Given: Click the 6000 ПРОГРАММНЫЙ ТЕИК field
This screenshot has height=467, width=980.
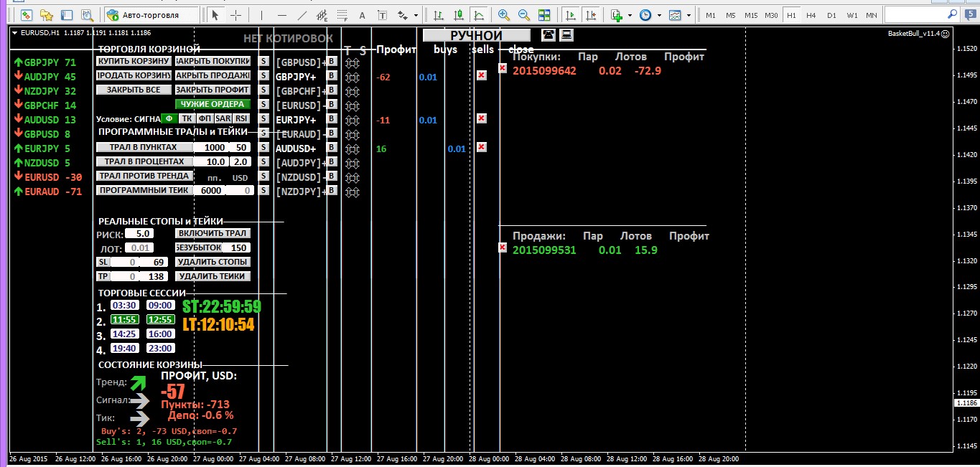Looking at the screenshot, I should pyautogui.click(x=211, y=191).
